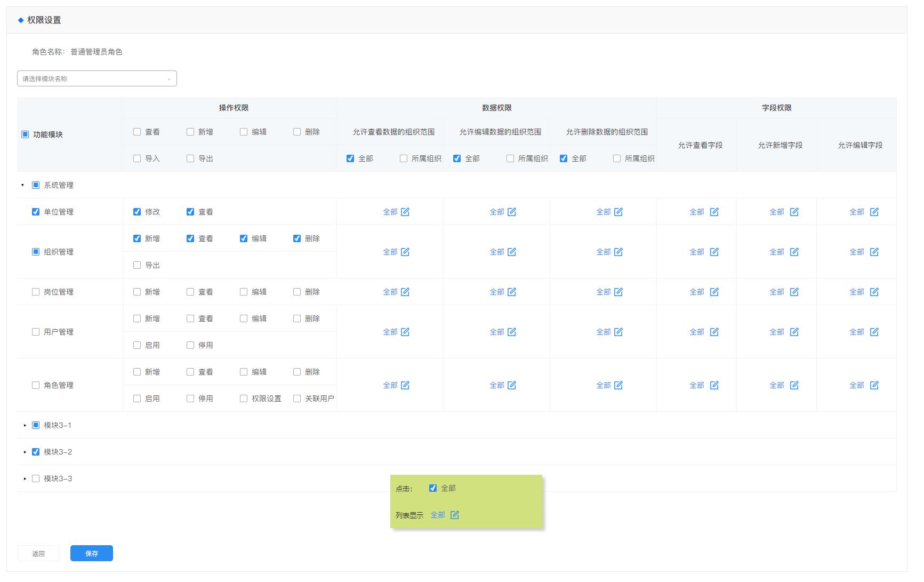Check 所属组织 under 允许编辑数据的组织范围

pyautogui.click(x=510, y=158)
